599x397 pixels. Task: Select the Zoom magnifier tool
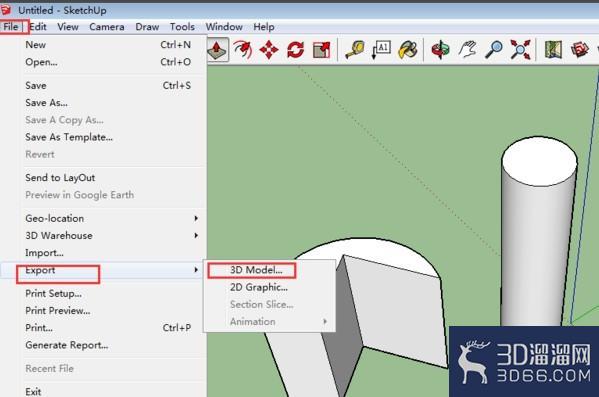coord(494,50)
